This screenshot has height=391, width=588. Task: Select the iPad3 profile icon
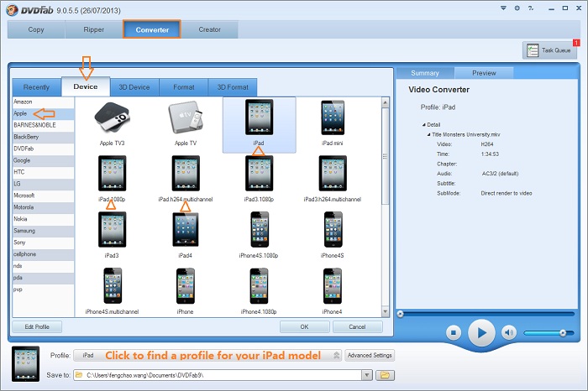pyautogui.click(x=112, y=230)
